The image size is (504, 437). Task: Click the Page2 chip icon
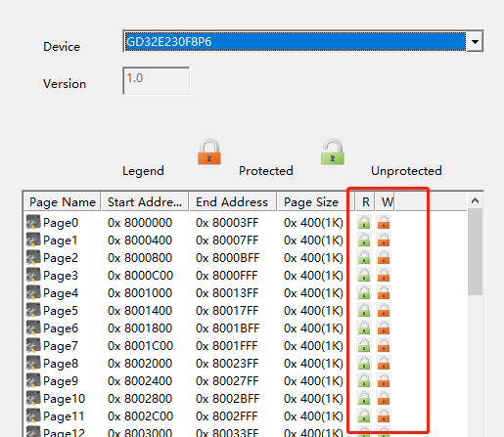(x=33, y=257)
